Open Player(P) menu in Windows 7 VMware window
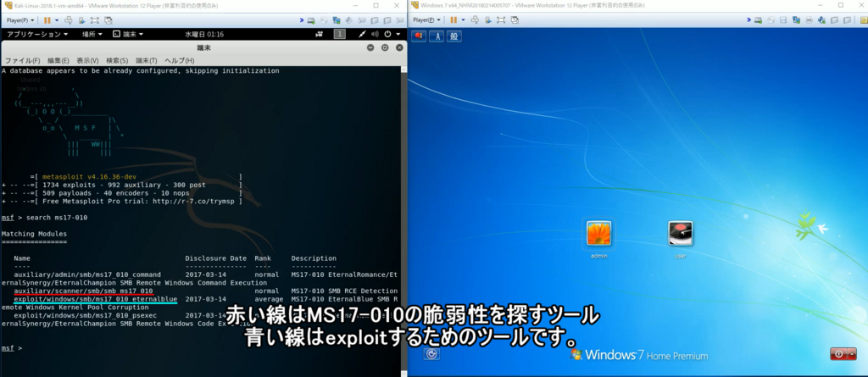Image resolution: width=868 pixels, height=377 pixels. 427,20
